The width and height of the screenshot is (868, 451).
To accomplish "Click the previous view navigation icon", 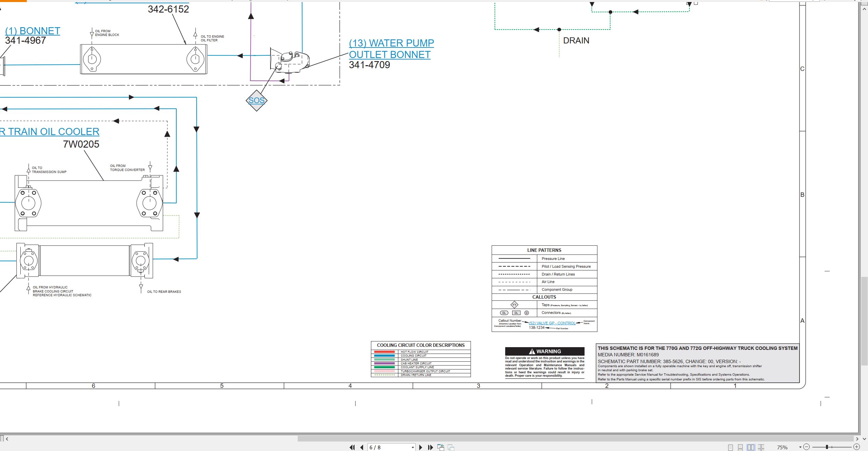I will click(x=441, y=447).
